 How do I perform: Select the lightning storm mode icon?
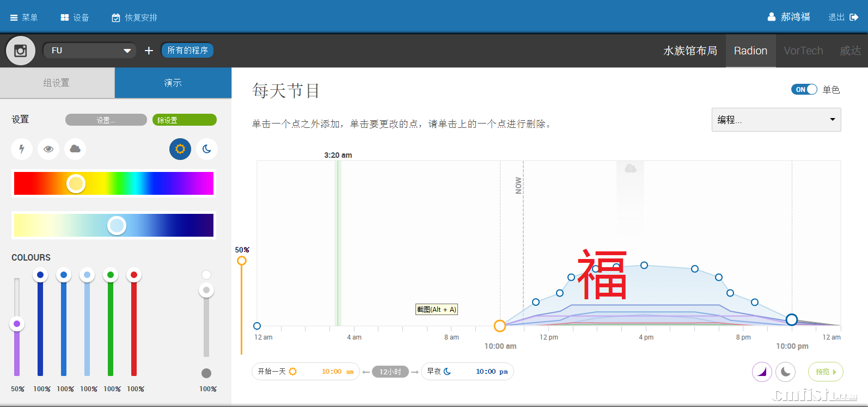(22, 149)
